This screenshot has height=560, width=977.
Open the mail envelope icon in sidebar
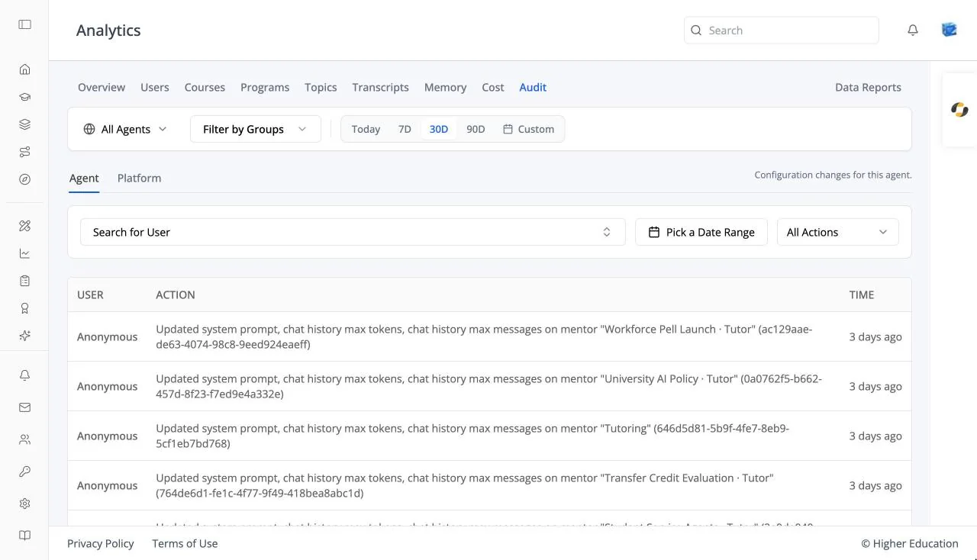[24, 407]
